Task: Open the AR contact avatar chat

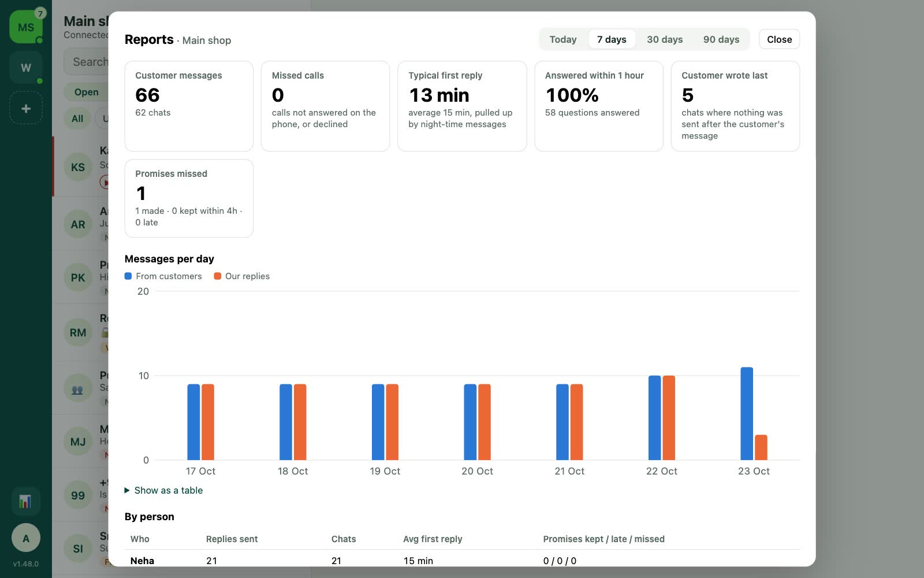Action: pos(78,224)
